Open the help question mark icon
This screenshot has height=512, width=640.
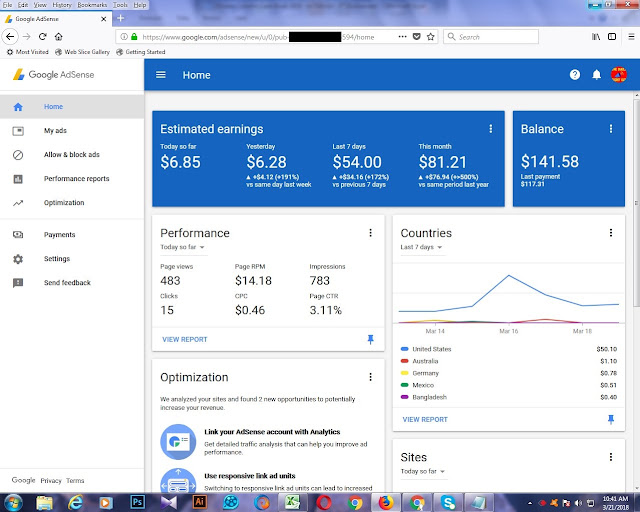[x=575, y=75]
